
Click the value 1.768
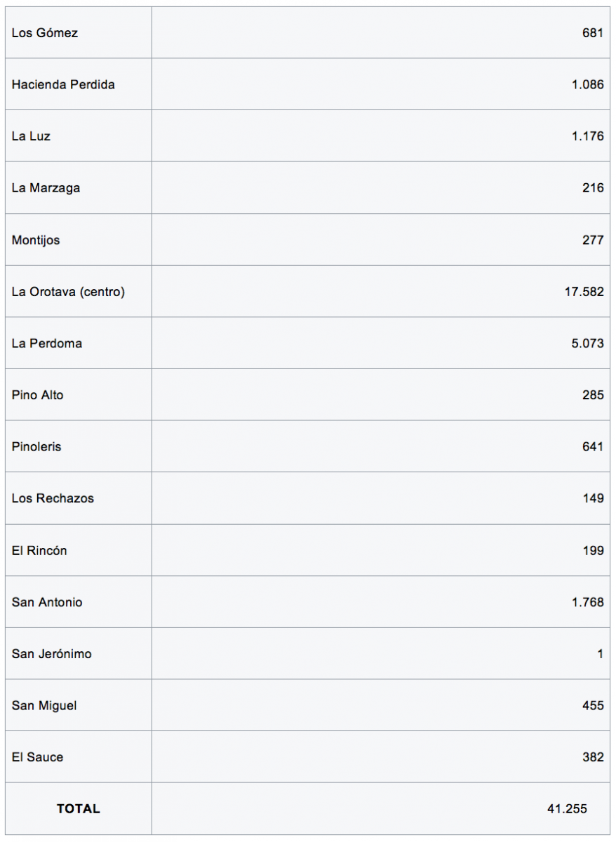click(x=588, y=602)
